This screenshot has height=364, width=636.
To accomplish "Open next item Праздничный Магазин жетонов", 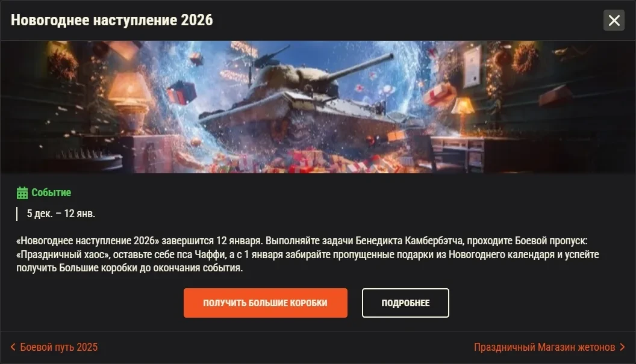I will pos(544,347).
